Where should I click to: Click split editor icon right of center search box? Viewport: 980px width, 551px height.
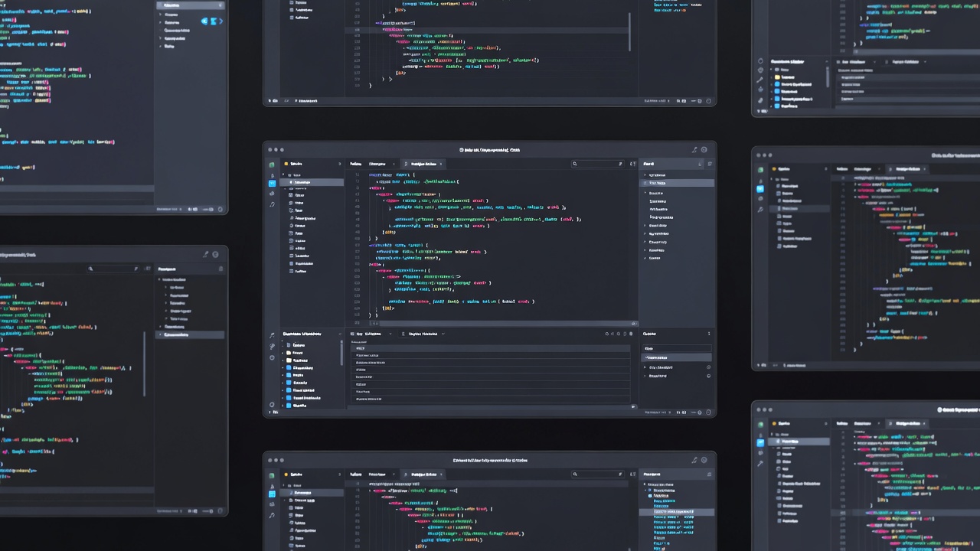click(632, 164)
